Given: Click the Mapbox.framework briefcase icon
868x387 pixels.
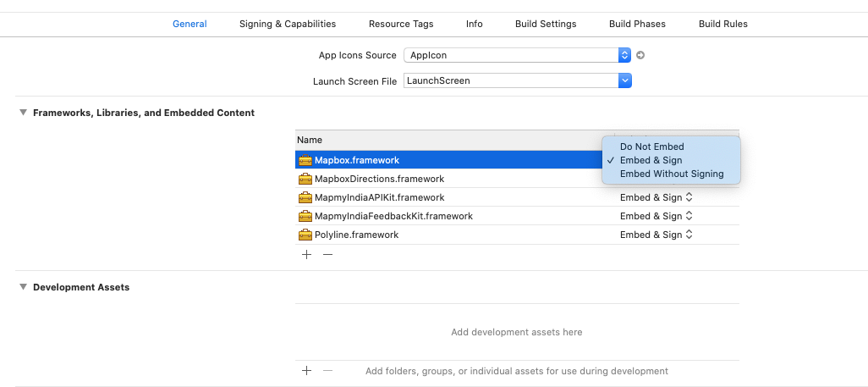Looking at the screenshot, I should click(305, 160).
